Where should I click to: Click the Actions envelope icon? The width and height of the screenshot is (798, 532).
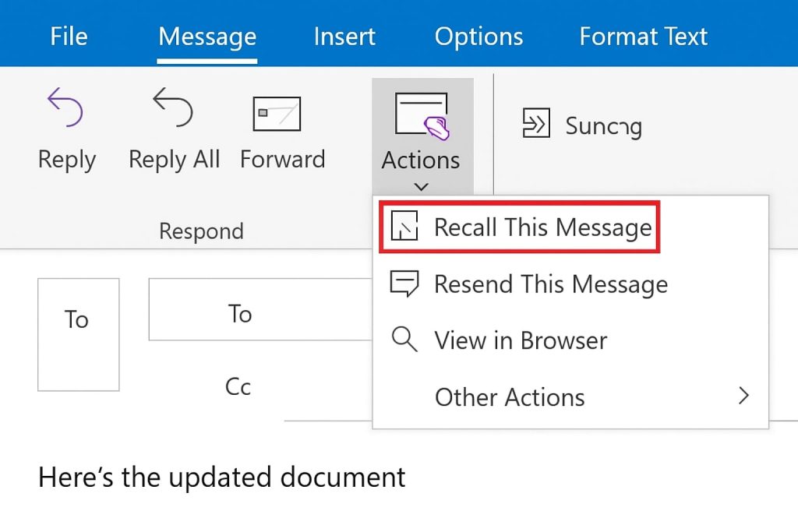point(422,117)
